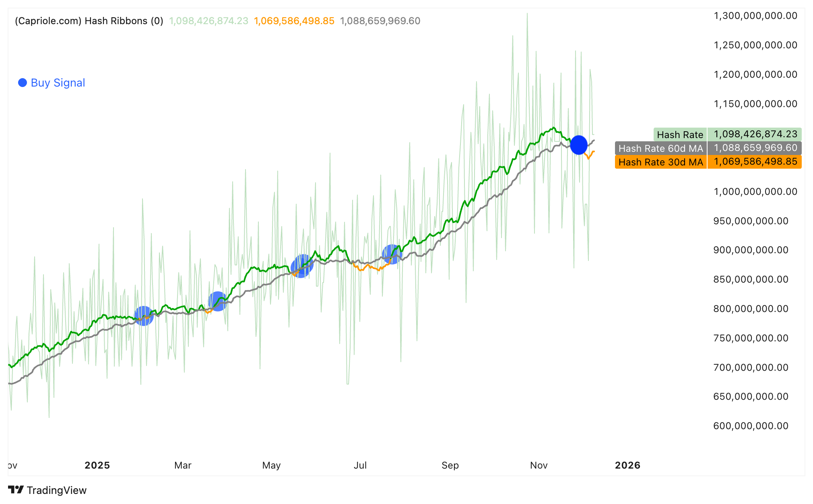Click the green 1,098,426,874.23 legend value
The width and height of the screenshot is (813, 504).
[208, 21]
